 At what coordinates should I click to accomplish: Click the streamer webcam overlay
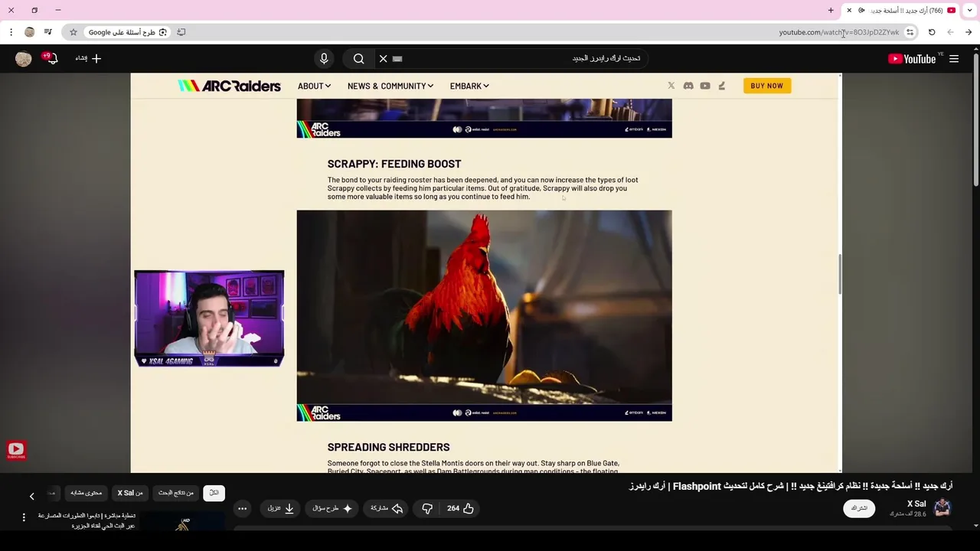pyautogui.click(x=209, y=318)
